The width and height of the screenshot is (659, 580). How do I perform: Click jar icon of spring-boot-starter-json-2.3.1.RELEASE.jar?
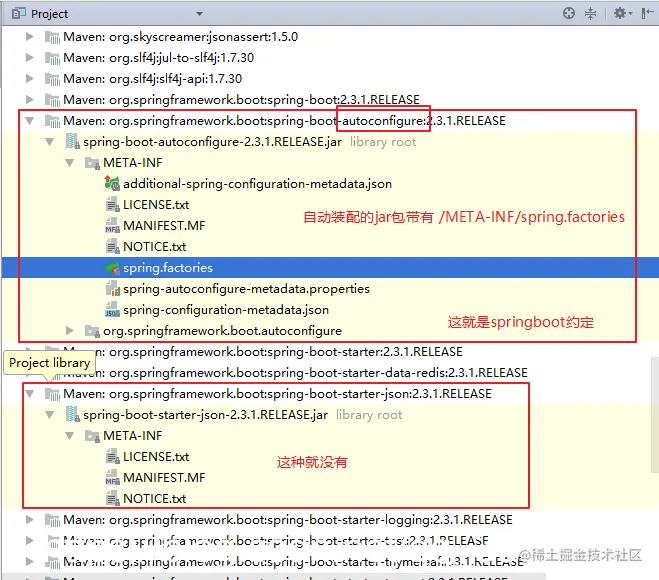pos(73,414)
